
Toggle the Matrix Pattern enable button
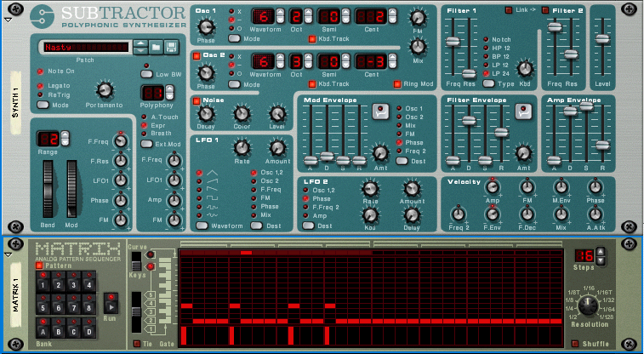click(x=39, y=265)
